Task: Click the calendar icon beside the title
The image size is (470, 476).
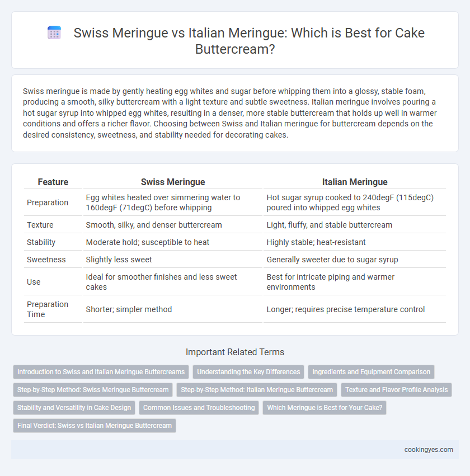Action: click(x=54, y=33)
